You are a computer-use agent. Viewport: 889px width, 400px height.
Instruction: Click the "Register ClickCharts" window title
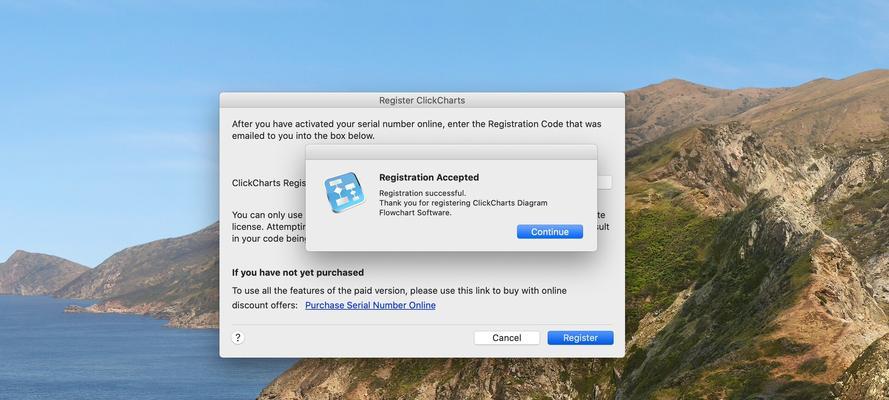tap(422, 100)
